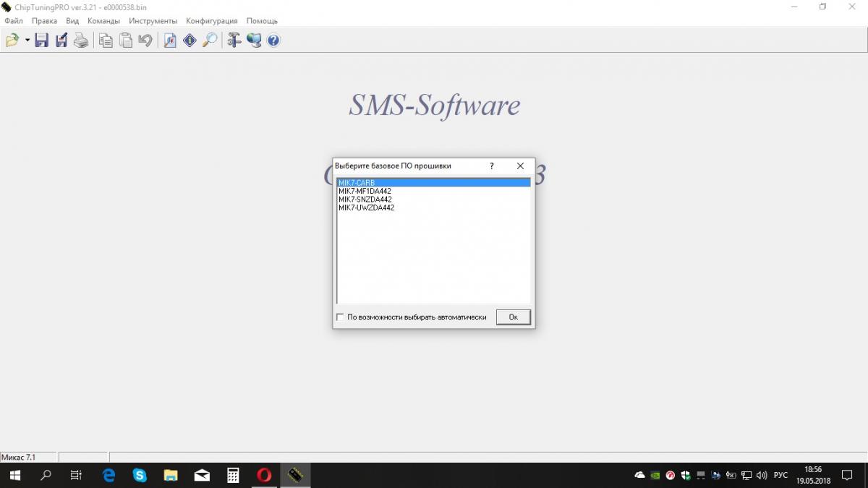Image resolution: width=868 pixels, height=488 pixels.
Task: Launch Microsoft Edge from the taskbar
Action: coord(109,475)
